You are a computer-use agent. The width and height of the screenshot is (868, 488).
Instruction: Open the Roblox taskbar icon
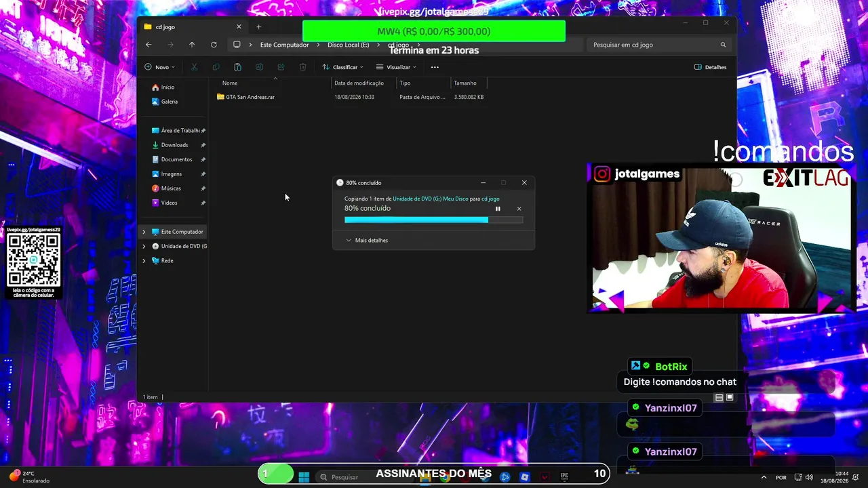524,477
